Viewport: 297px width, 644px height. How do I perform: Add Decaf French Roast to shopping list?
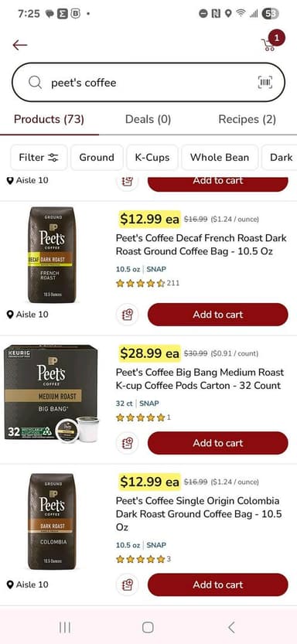click(x=128, y=315)
